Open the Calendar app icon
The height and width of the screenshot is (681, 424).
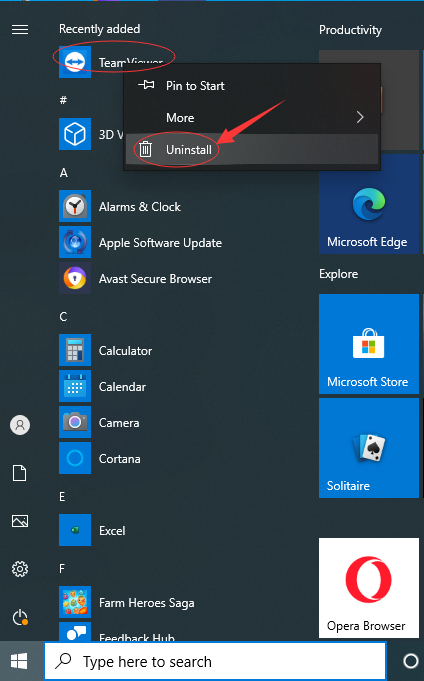click(75, 387)
